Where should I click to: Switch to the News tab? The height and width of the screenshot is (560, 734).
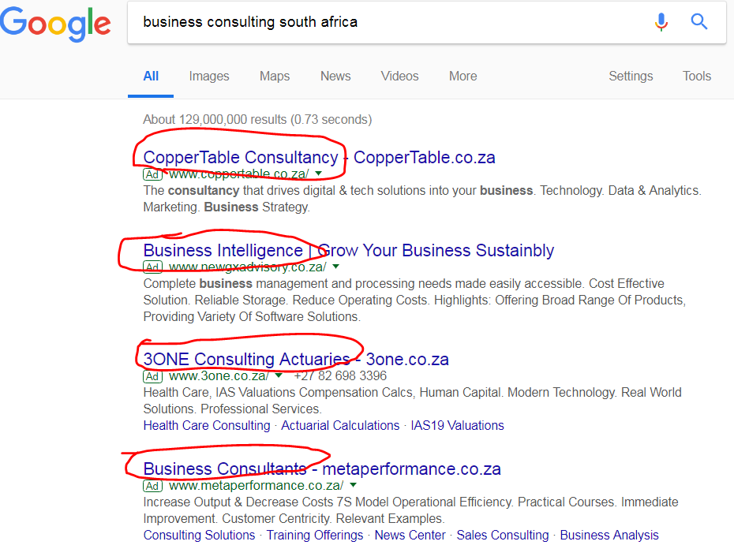[335, 76]
